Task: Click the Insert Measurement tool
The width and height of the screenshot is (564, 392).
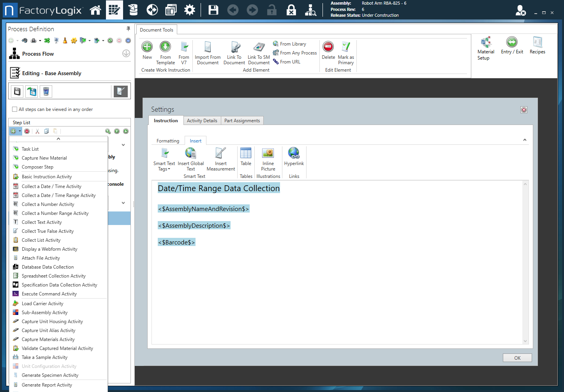Action: pyautogui.click(x=220, y=159)
